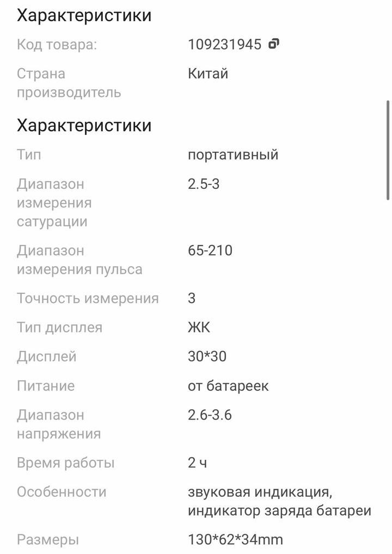Tap the Точность измерения label
392x554 pixels.
click(x=88, y=298)
